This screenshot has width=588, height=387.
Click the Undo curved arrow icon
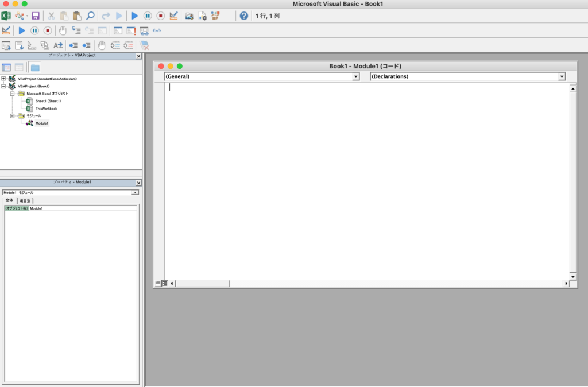tap(106, 16)
